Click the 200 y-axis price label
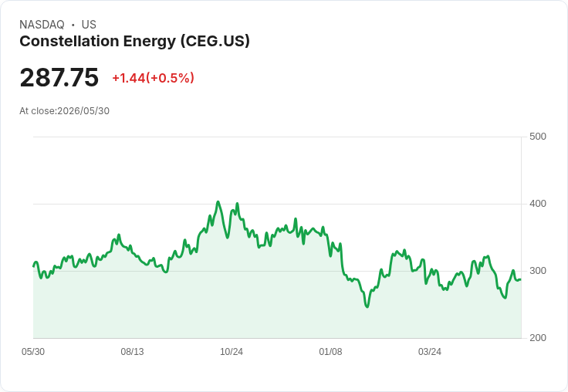 click(x=538, y=338)
